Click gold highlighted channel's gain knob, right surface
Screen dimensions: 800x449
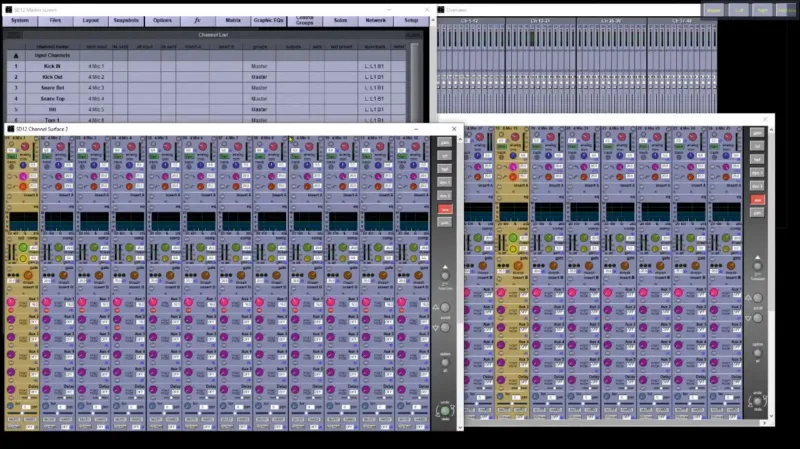(x=515, y=137)
